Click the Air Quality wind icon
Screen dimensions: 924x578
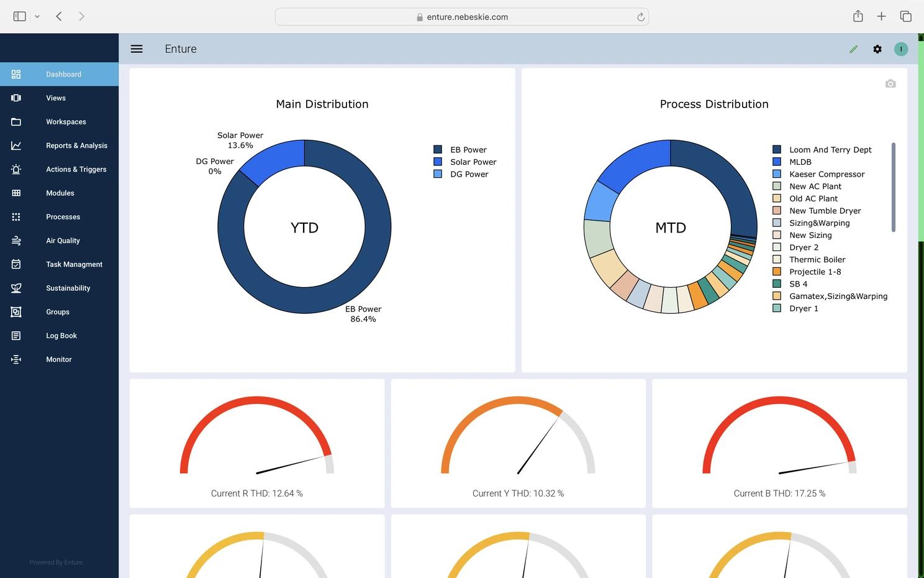point(16,241)
